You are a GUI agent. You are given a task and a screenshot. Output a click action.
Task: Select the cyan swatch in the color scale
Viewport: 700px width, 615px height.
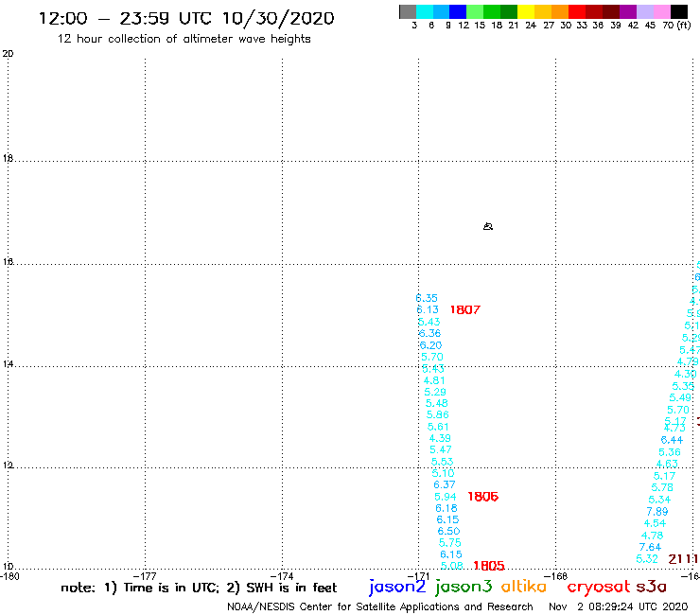[x=425, y=11]
